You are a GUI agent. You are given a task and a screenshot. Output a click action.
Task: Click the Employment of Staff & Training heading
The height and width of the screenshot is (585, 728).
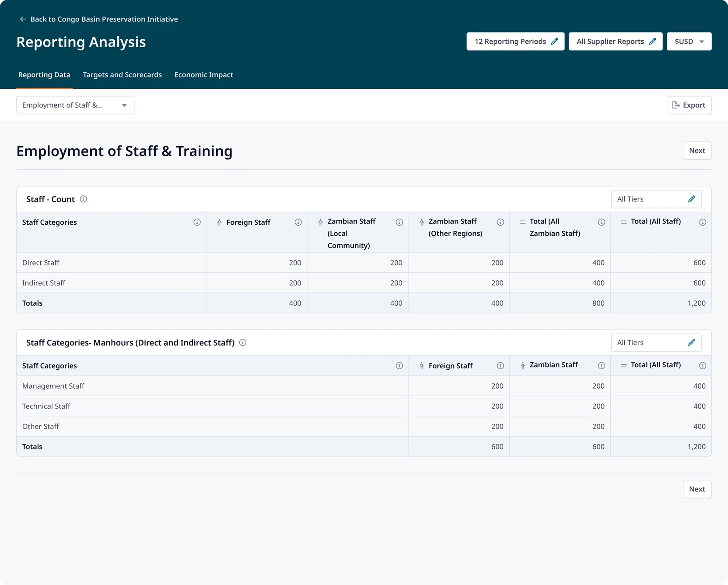[124, 151]
